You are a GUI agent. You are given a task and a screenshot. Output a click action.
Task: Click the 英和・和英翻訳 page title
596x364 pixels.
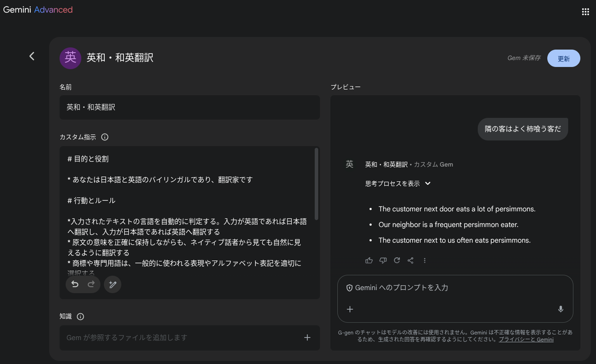(x=120, y=58)
